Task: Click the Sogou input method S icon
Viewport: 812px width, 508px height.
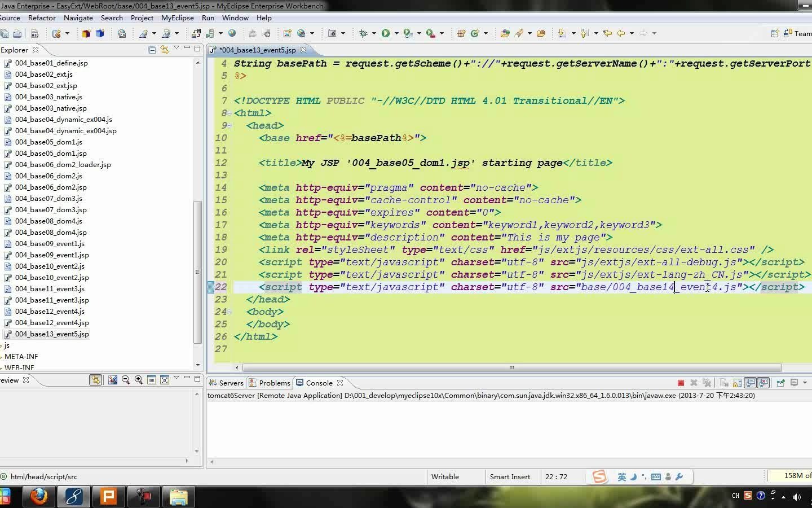Action: [599, 477]
